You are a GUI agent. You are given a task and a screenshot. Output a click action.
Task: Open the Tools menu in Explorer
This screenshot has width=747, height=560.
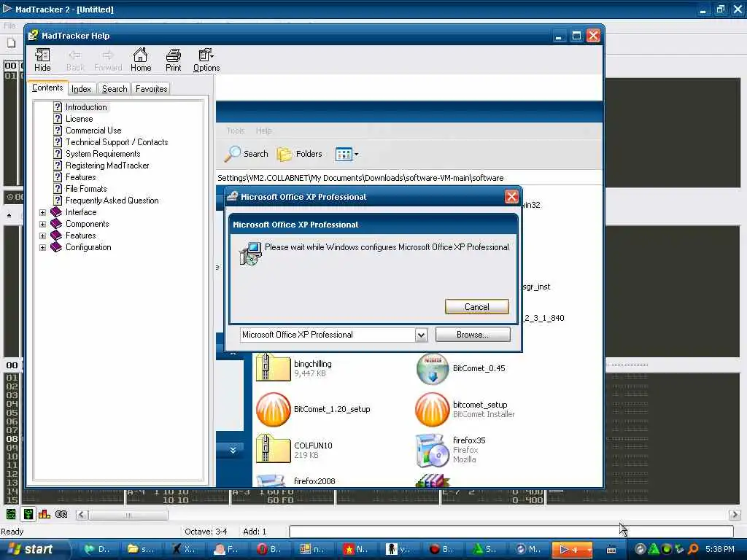click(236, 131)
